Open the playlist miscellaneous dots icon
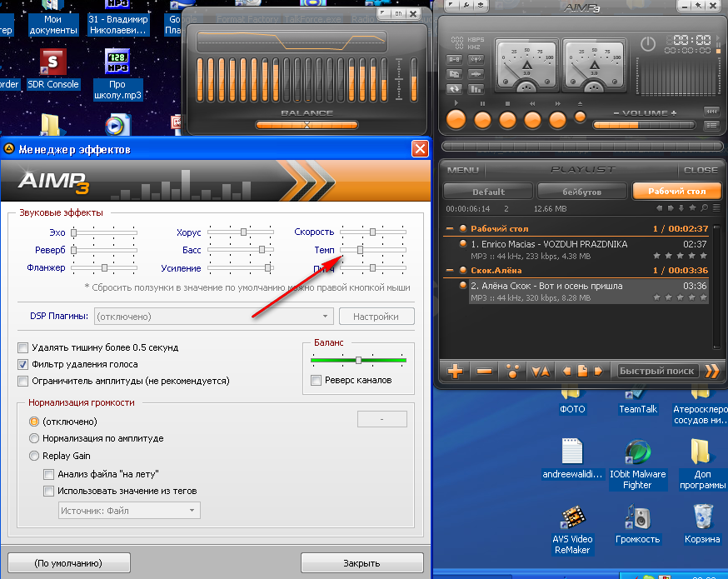Screen dimensions: 728x579 [512, 371]
